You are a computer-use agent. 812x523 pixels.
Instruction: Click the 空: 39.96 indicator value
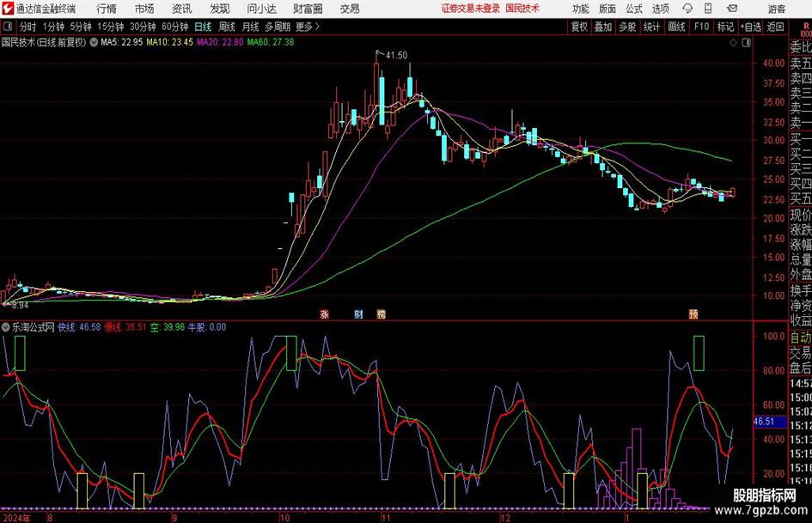click(x=168, y=327)
